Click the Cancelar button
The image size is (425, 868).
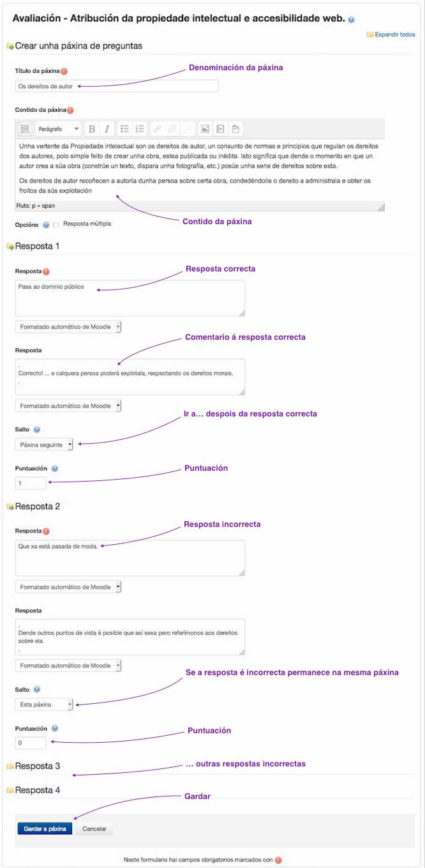click(94, 828)
